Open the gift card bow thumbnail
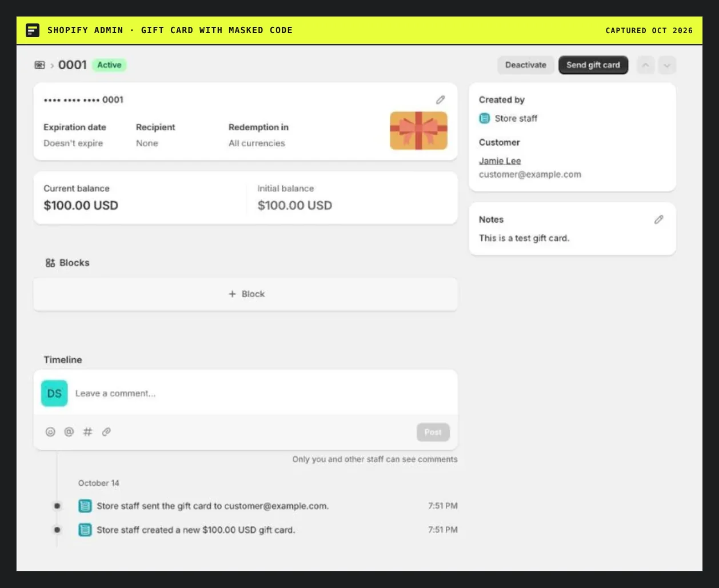719x588 pixels. (x=418, y=130)
